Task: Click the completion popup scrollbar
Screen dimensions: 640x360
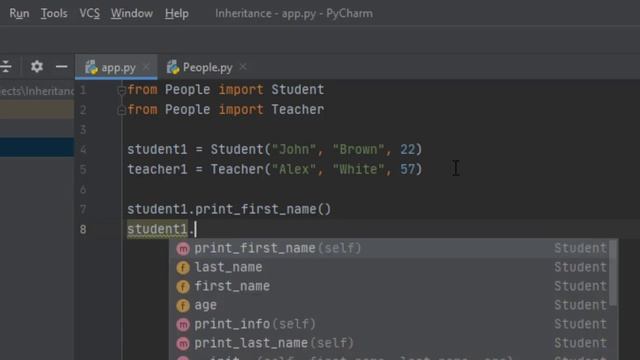Action: click(x=613, y=272)
